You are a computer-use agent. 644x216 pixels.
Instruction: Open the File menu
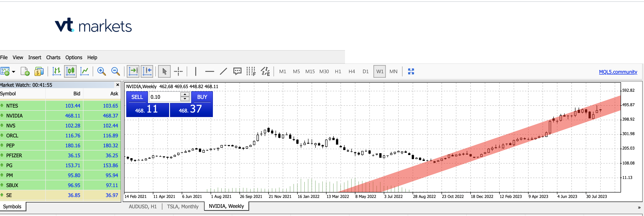coord(4,57)
